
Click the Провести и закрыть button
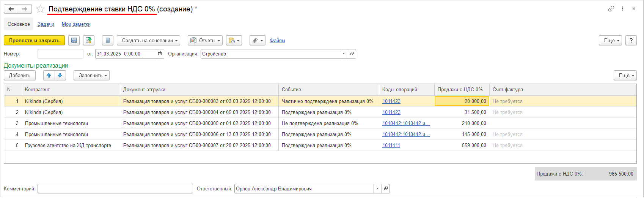coord(34,40)
